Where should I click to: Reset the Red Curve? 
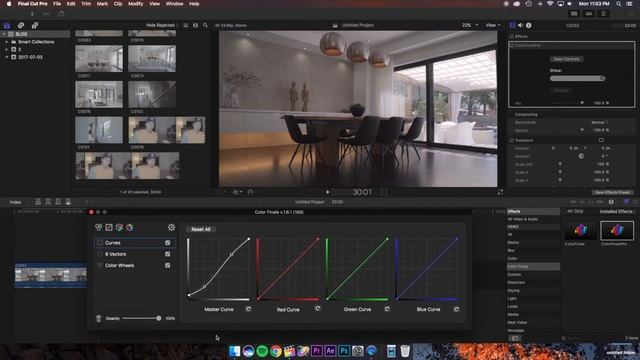pyautogui.click(x=318, y=309)
